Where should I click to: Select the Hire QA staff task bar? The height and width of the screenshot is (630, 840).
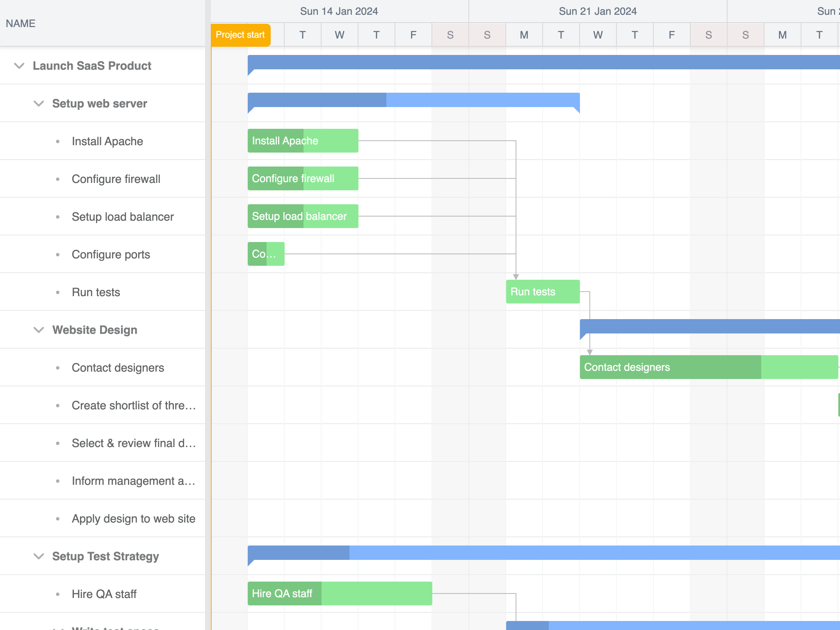tap(340, 593)
